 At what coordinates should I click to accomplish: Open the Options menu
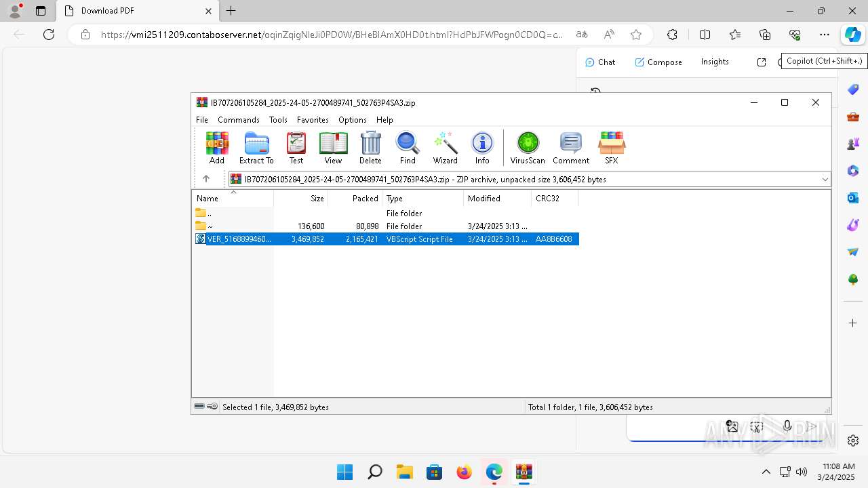[353, 120]
